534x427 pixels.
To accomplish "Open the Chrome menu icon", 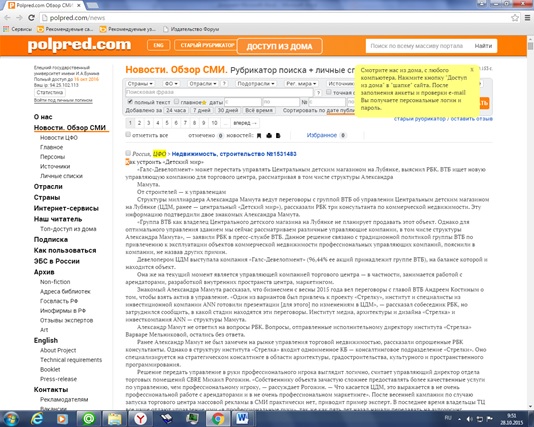I will [527, 18].
